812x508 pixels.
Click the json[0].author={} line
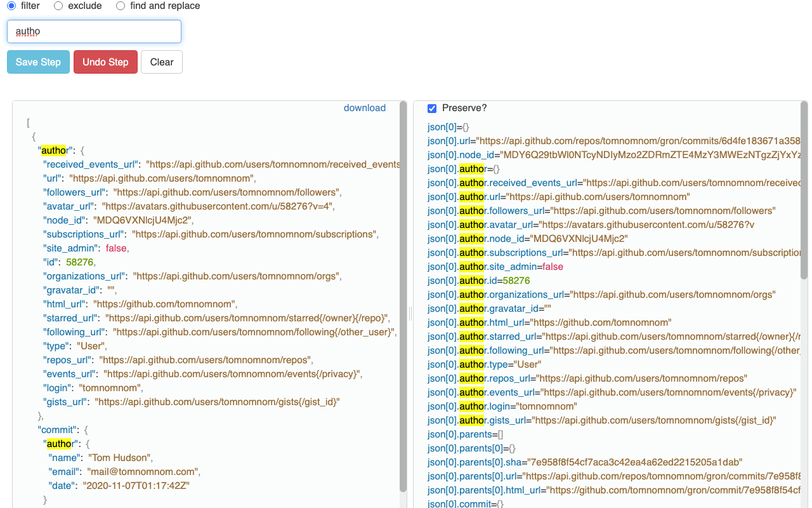(464, 169)
